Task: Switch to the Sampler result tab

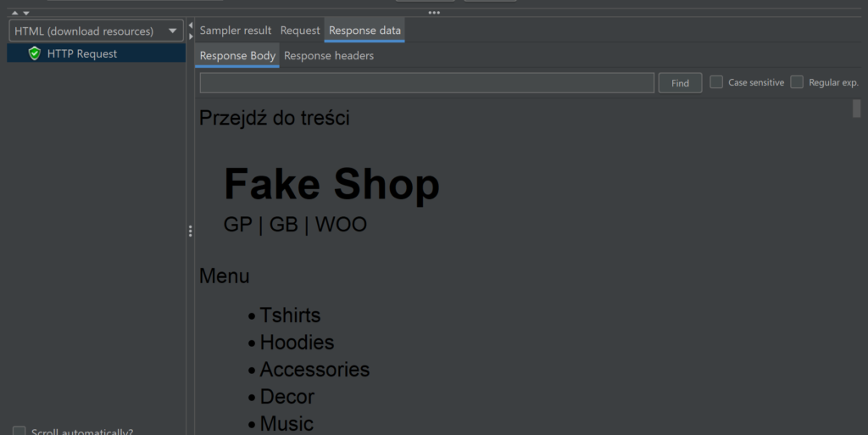Action: (236, 31)
